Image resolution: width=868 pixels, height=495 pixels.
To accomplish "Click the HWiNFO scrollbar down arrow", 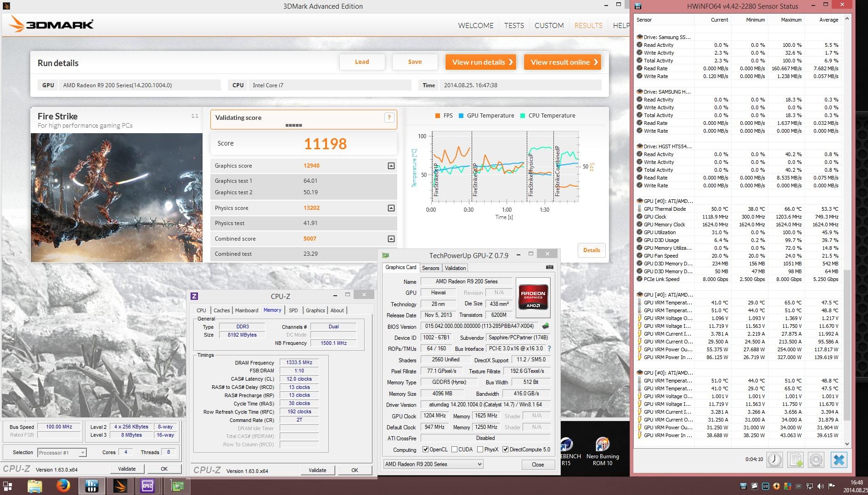I will point(847,444).
